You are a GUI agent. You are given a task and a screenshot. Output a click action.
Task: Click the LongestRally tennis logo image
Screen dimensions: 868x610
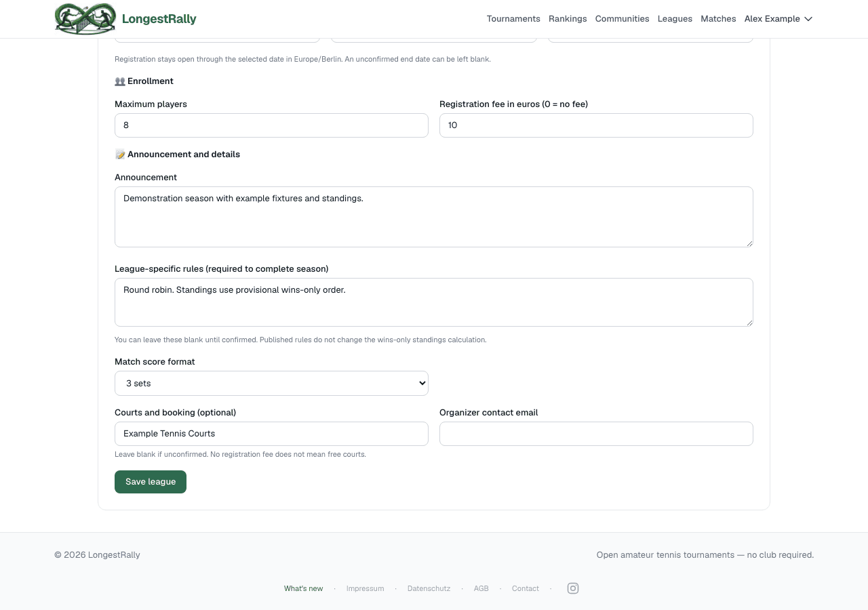pyautogui.click(x=85, y=19)
